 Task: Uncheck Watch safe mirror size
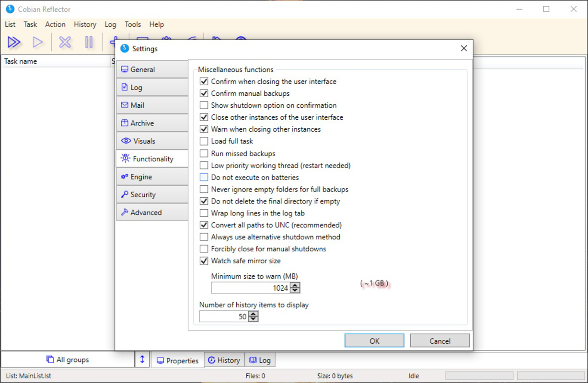coord(204,261)
